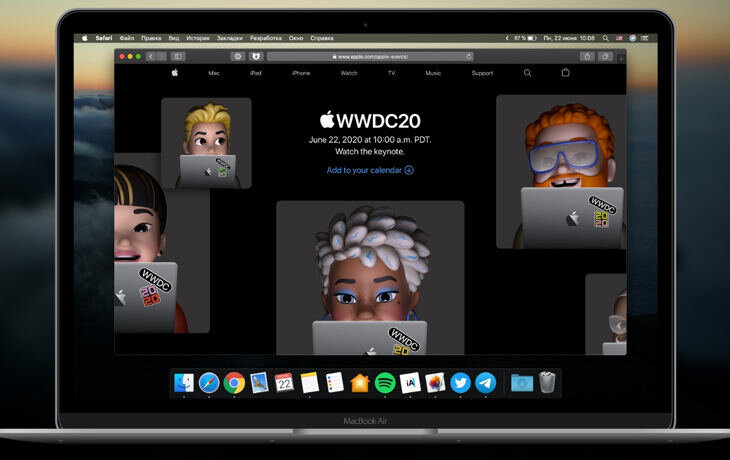This screenshot has width=730, height=460.
Task: Click 'Add to your calendar' link
Action: (370, 170)
